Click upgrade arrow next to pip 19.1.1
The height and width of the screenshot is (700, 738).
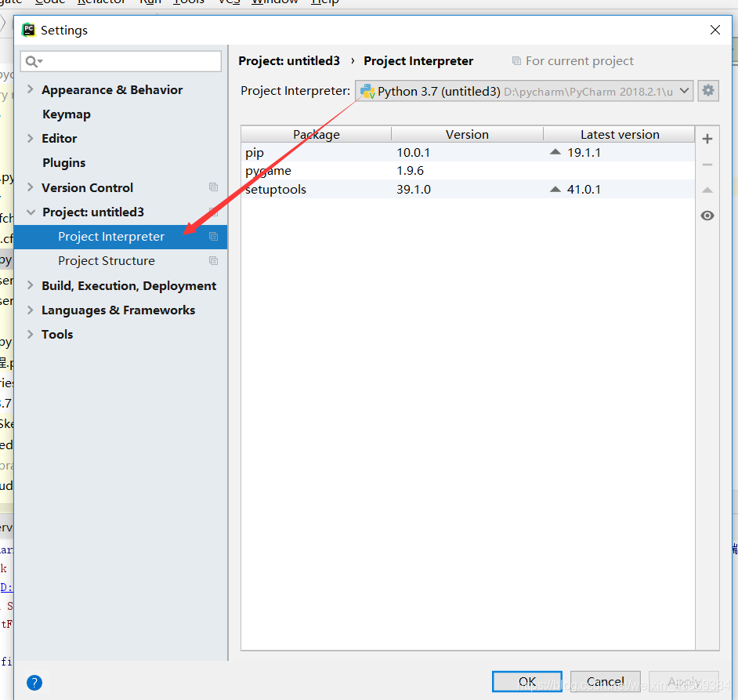[555, 152]
